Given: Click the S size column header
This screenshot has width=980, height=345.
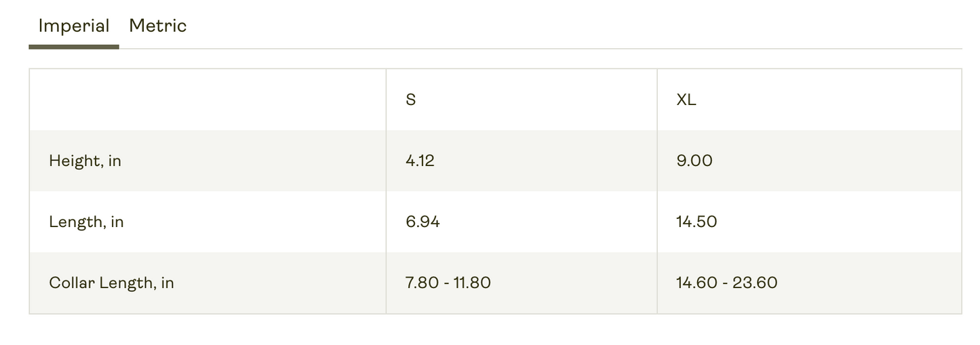Looking at the screenshot, I should 410,100.
